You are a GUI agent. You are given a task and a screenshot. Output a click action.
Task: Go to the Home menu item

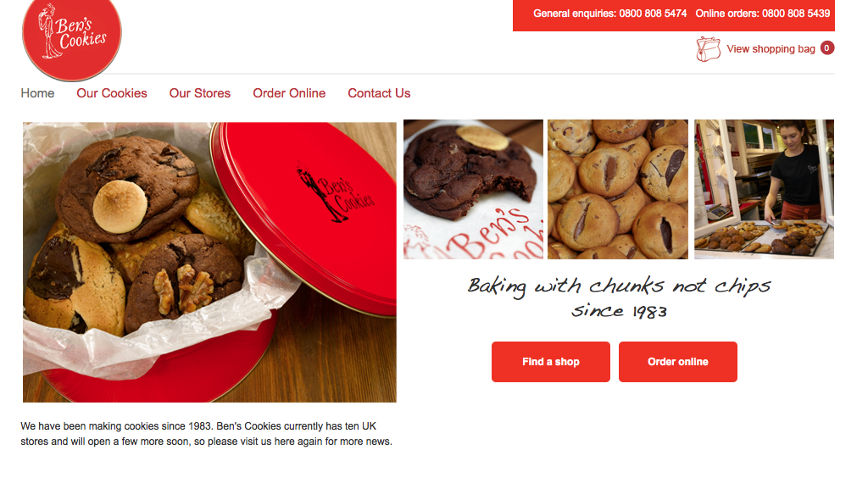(x=37, y=93)
